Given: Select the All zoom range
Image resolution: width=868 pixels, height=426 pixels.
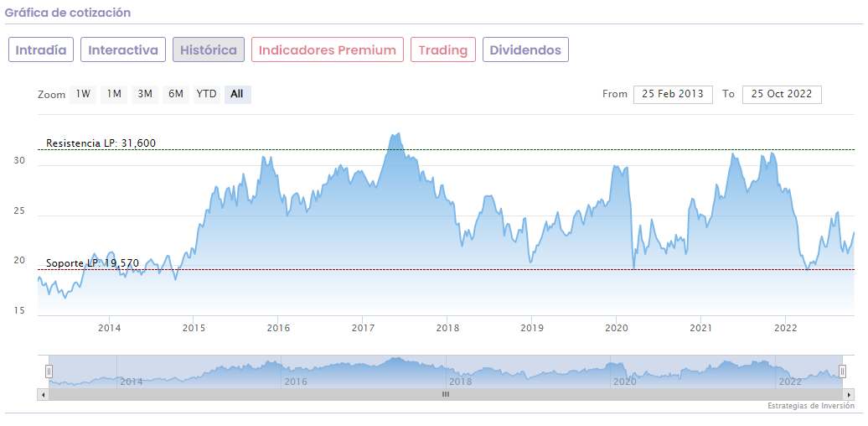Looking at the screenshot, I should click(x=237, y=94).
